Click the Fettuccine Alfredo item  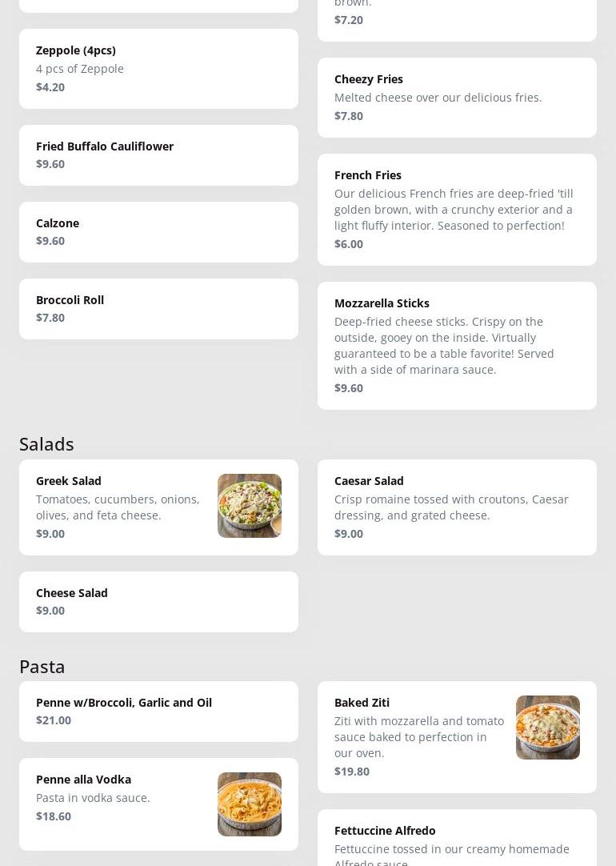[457, 839]
